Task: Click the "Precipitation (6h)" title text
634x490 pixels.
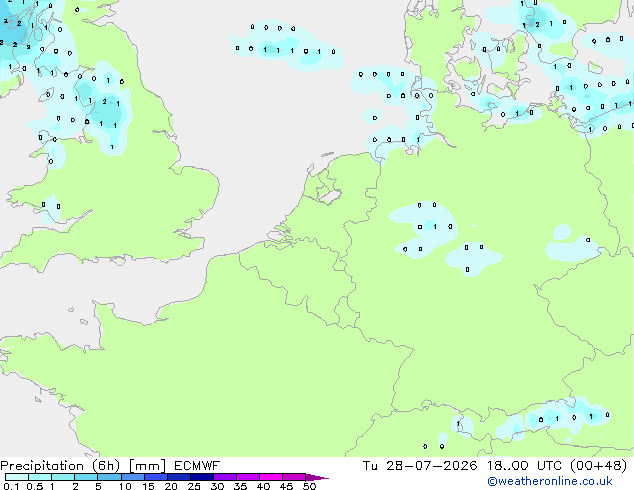Action: (60, 466)
